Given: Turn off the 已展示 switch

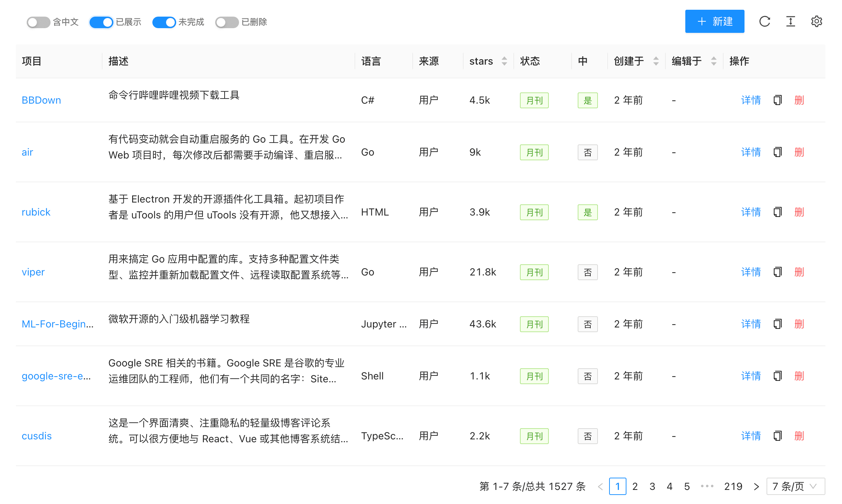Looking at the screenshot, I should [x=101, y=22].
